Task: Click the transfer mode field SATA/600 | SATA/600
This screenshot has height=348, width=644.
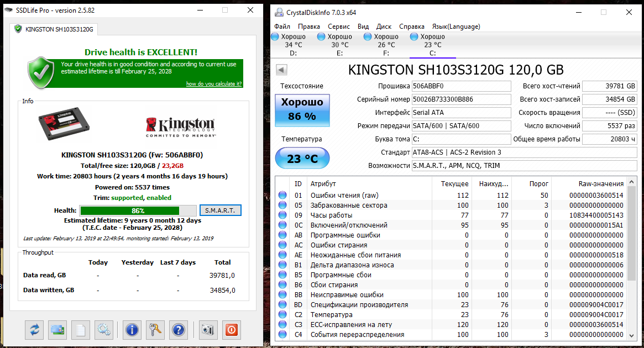Action: [461, 125]
